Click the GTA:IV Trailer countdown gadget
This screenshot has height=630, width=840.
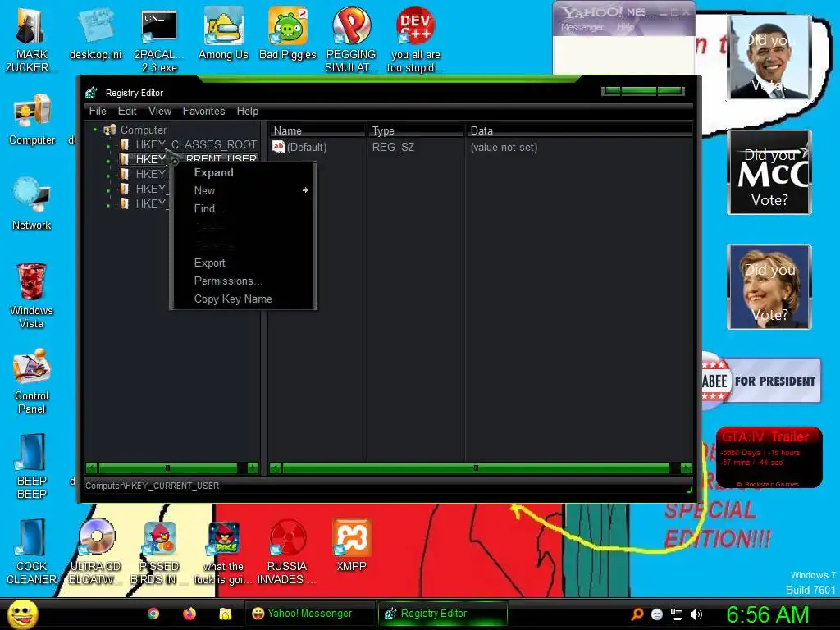point(769,457)
